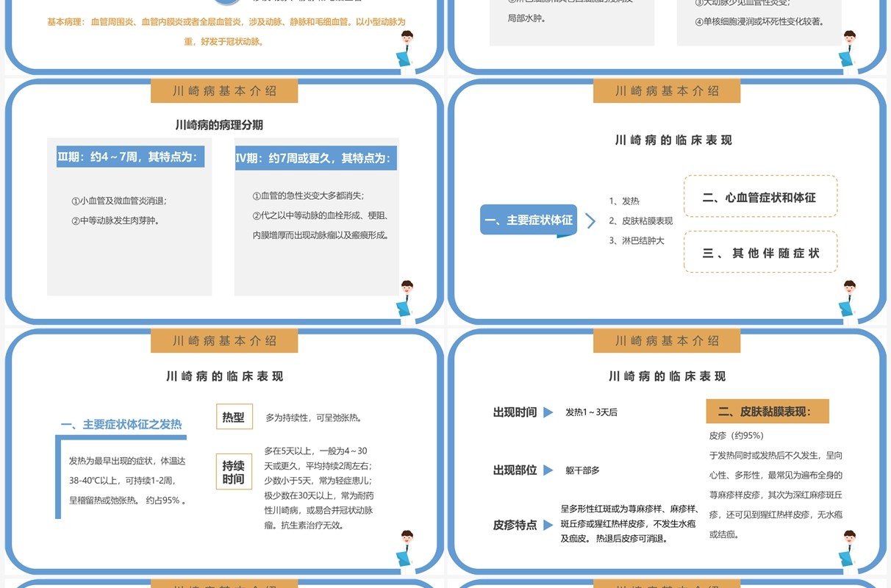Image resolution: width=891 pixels, height=588 pixels.
Task: Click the text ①血管的急性炎变大多都消失
Action: [308, 196]
